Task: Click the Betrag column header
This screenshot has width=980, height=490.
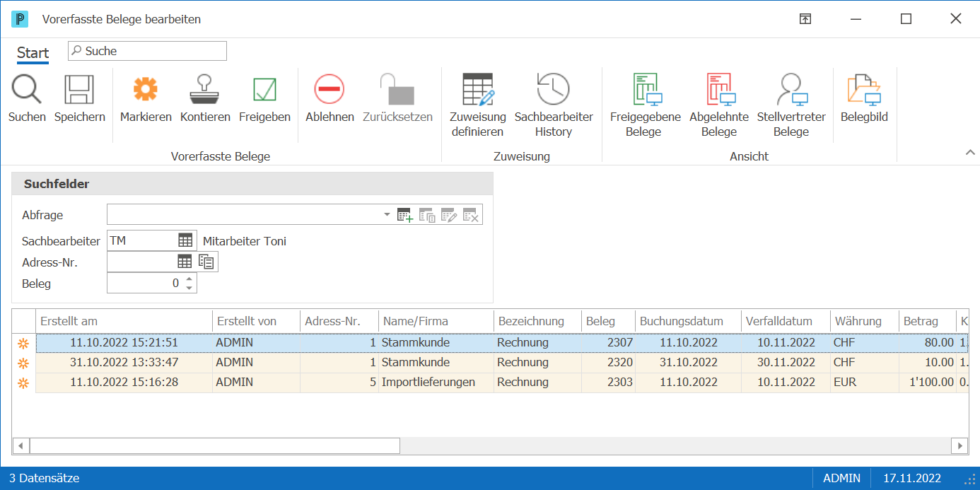Action: click(x=927, y=321)
